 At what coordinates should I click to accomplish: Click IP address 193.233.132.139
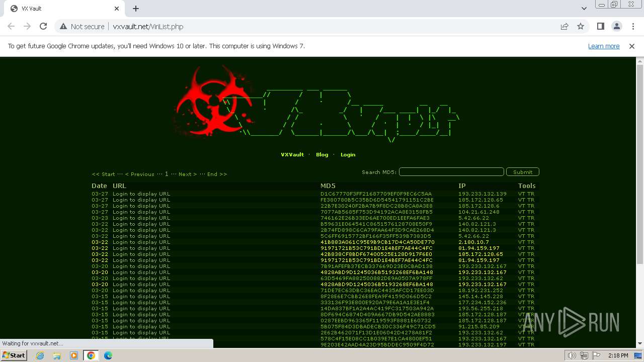point(482,194)
